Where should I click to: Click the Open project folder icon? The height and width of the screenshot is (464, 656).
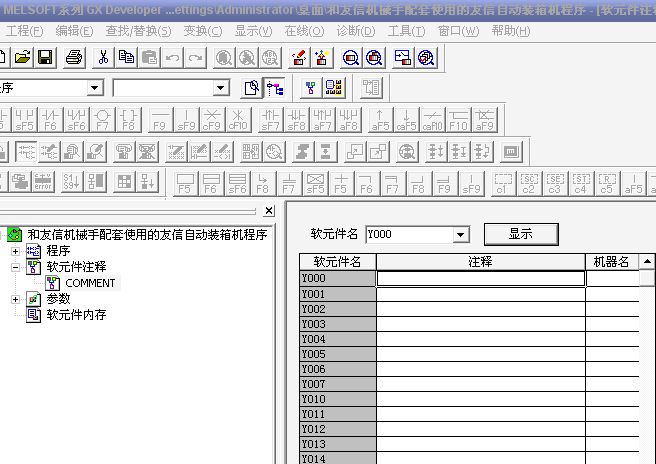click(22, 57)
